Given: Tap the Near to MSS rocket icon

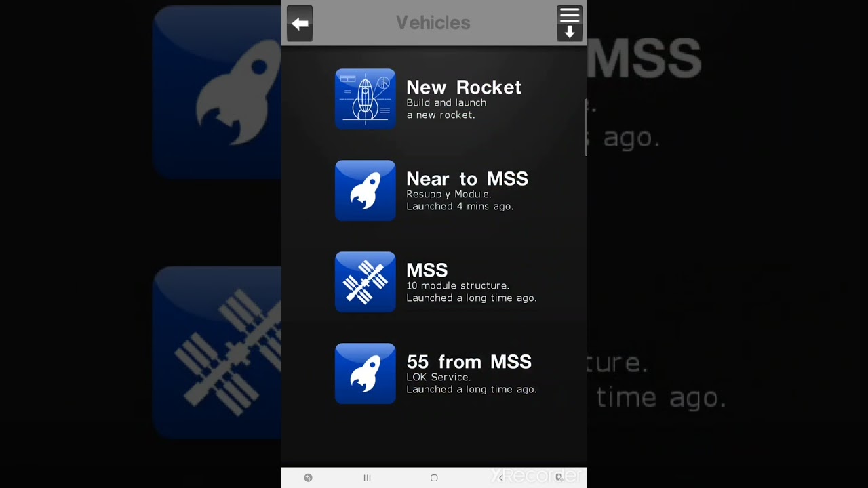Looking at the screenshot, I should 365,190.
